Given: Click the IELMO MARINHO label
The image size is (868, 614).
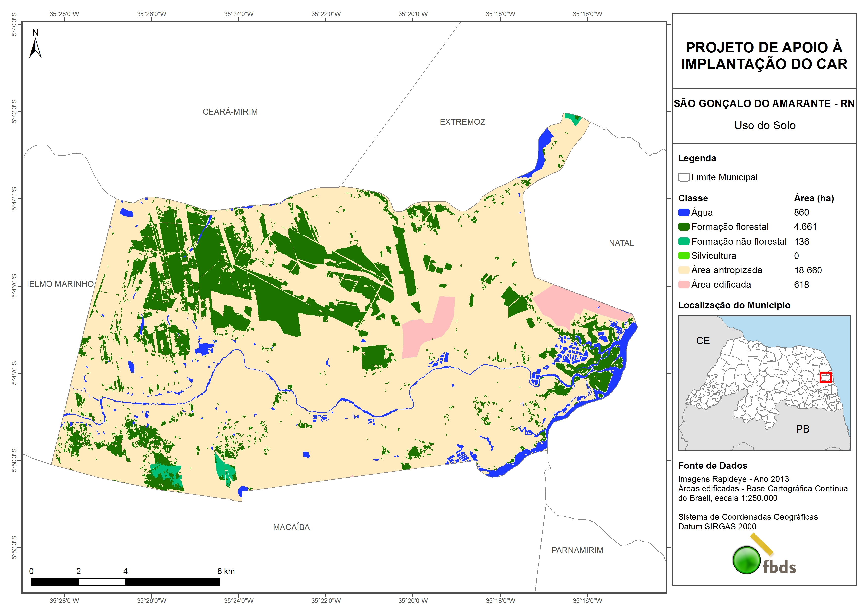Looking at the screenshot, I should click(x=60, y=284).
